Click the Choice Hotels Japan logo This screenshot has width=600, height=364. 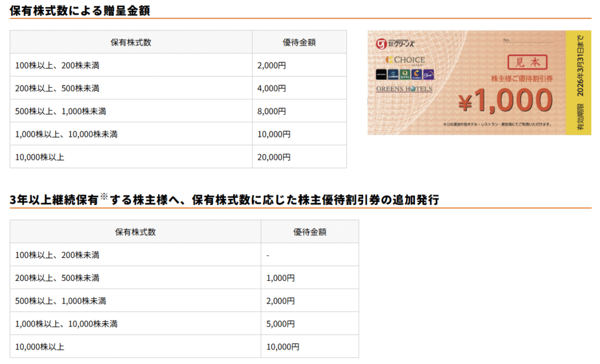point(405,60)
